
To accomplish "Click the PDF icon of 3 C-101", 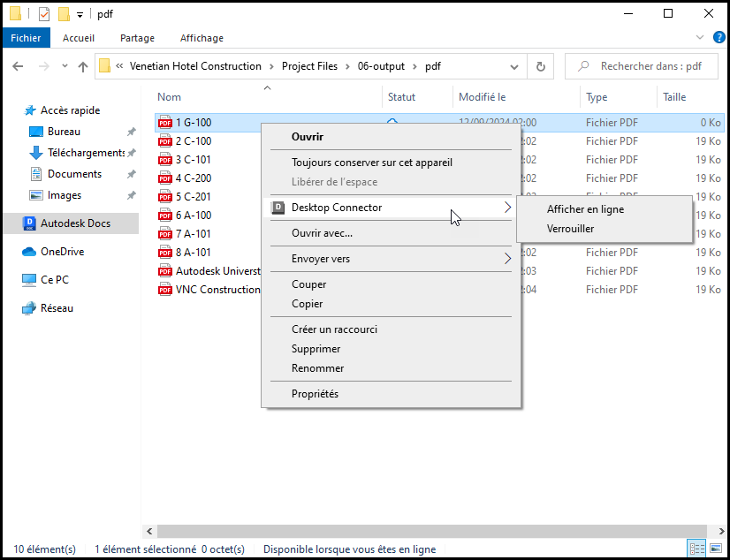I will (165, 160).
